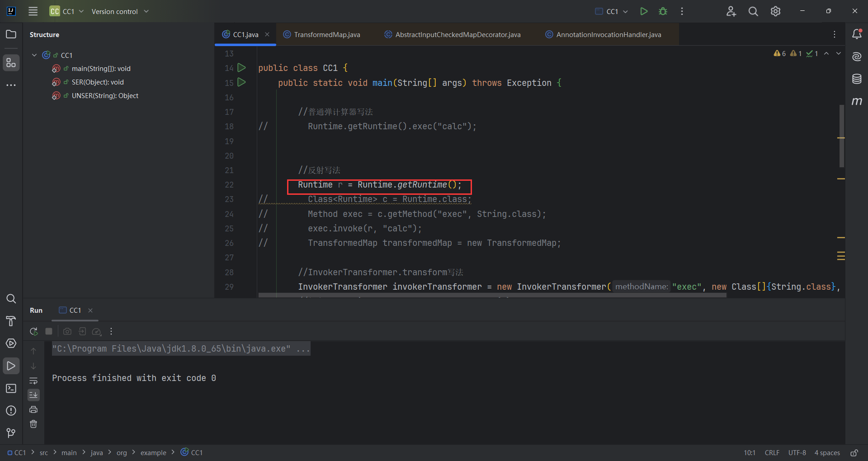Open the more run actions menu in the top toolbar
Viewport: 868px width, 461px height.
pos(682,11)
